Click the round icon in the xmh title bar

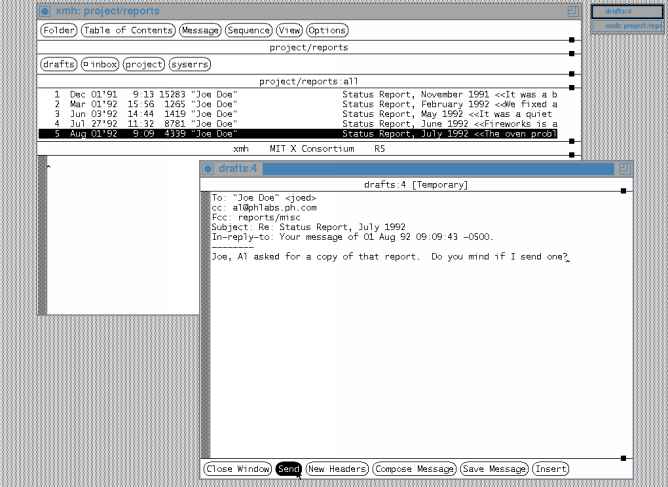[x=44, y=11]
